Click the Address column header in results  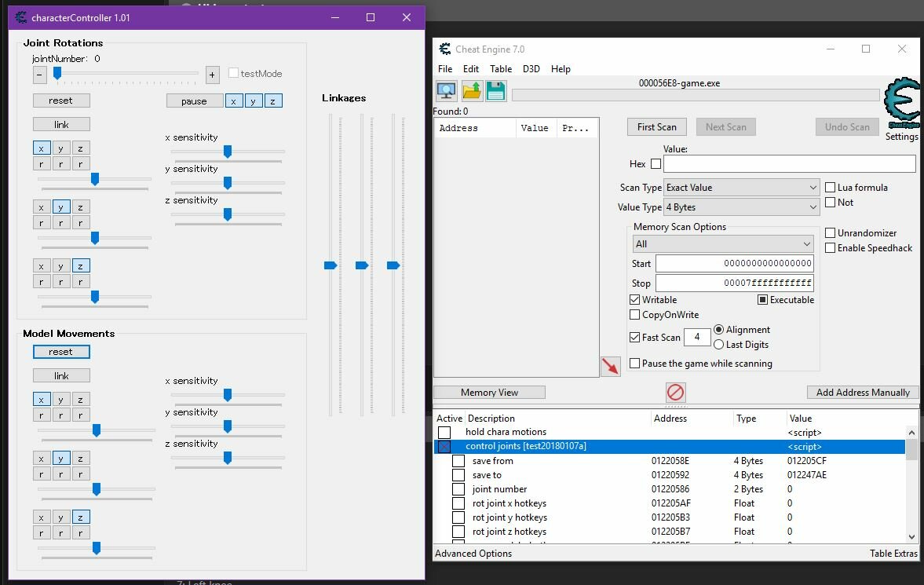tap(477, 128)
